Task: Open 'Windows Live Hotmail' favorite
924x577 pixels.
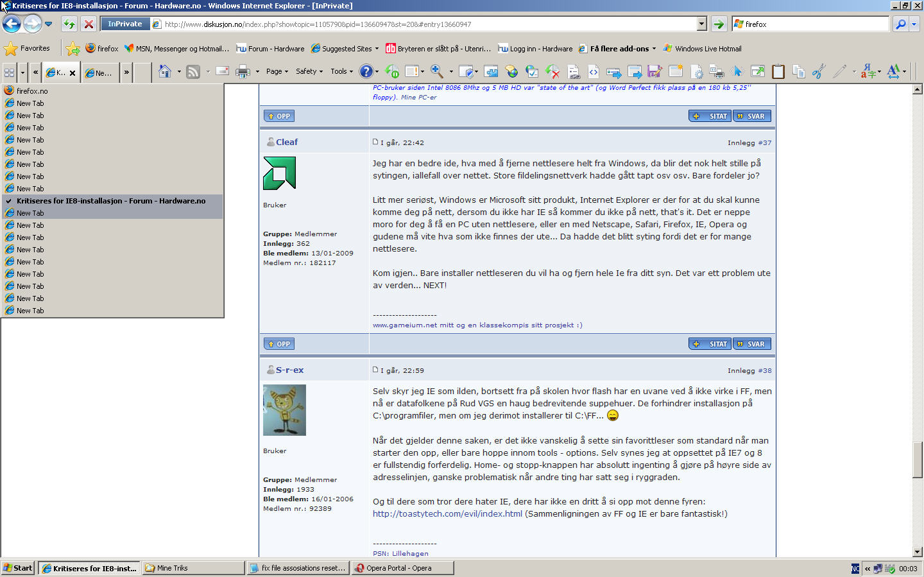Action: coord(702,48)
